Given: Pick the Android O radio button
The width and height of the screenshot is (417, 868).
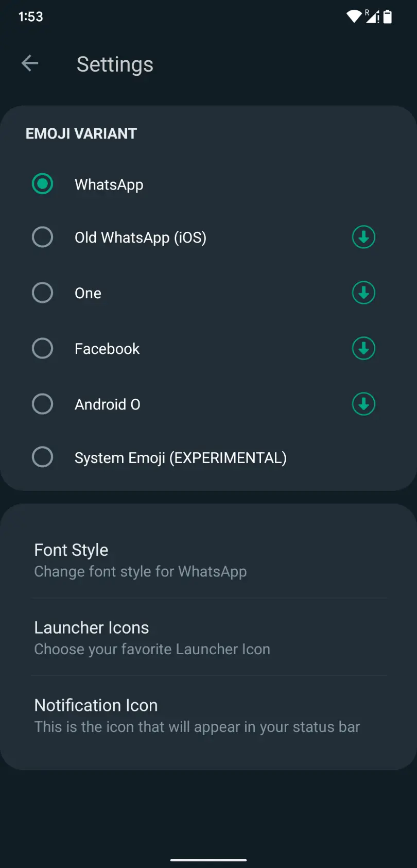Looking at the screenshot, I should click(42, 404).
